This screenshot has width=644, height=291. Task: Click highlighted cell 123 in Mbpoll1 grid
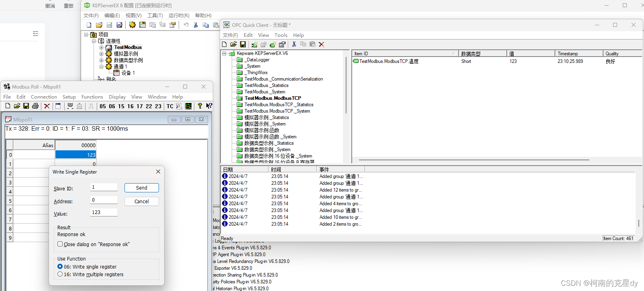[x=76, y=155]
